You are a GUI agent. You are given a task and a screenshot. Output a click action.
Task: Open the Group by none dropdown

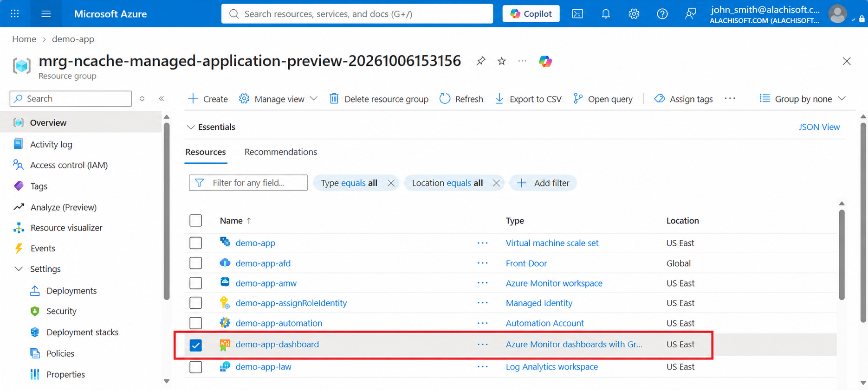coord(803,99)
